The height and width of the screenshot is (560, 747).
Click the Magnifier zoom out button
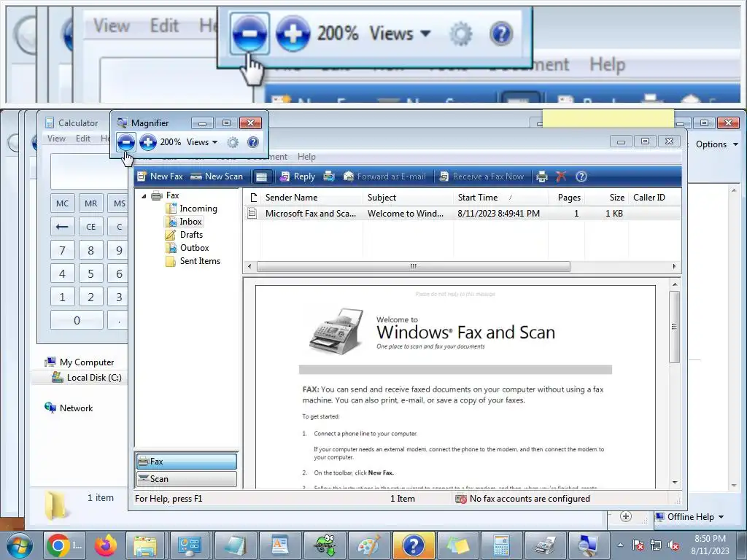125,142
